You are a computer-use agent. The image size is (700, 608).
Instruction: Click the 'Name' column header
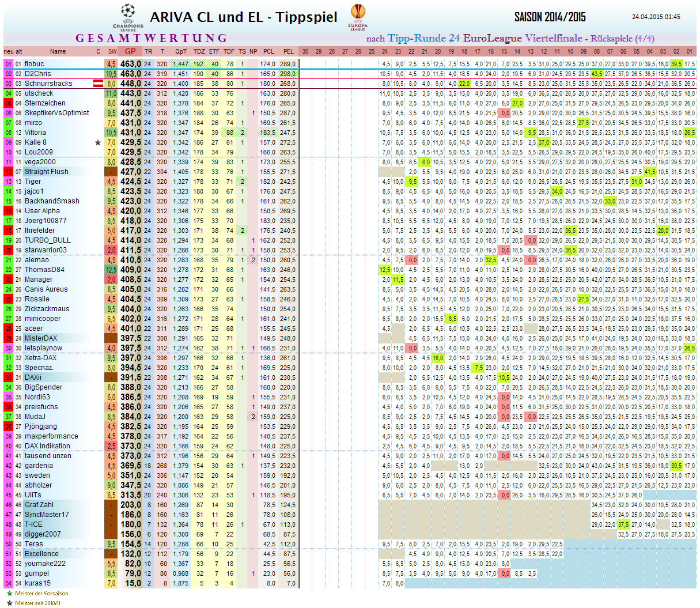[58, 52]
